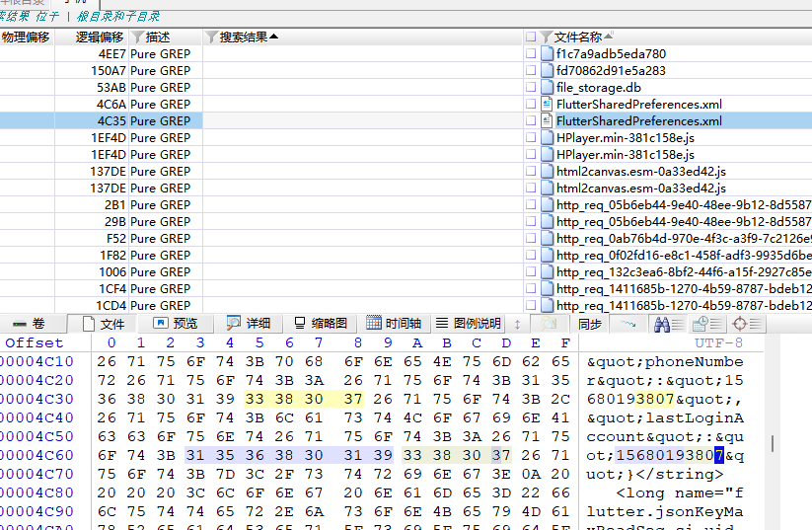
Task: Switch to the 文件 file tab
Action: click(x=103, y=324)
